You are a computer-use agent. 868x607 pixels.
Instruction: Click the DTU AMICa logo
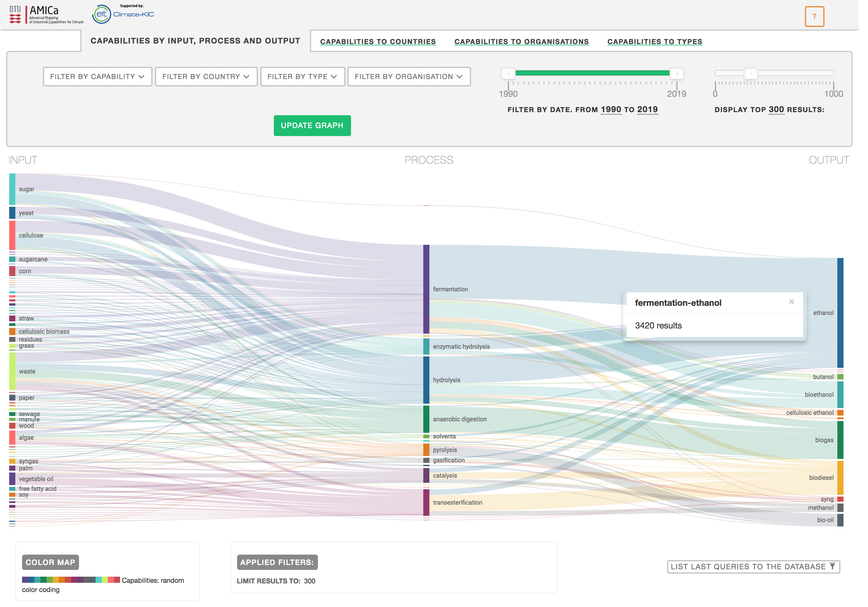coord(47,14)
